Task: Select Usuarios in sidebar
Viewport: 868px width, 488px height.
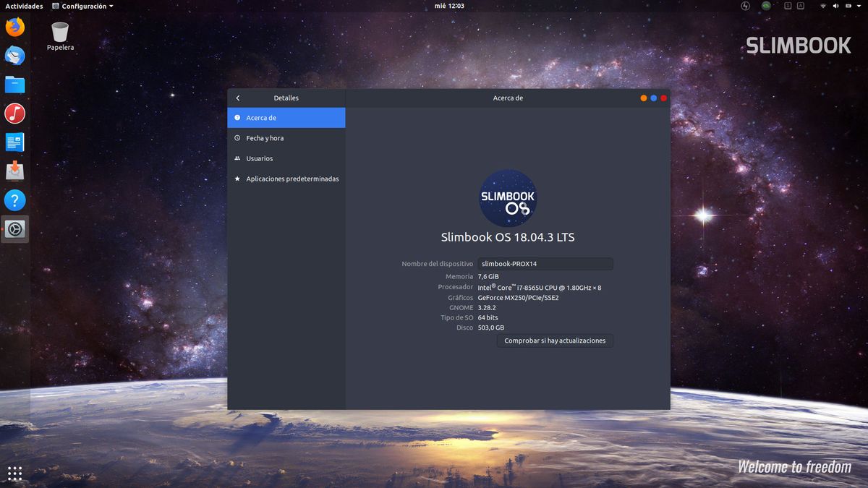Action: tap(259, 158)
